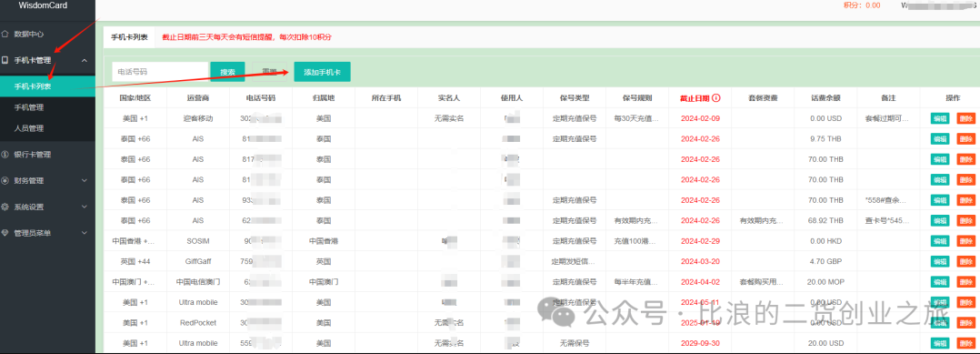This screenshot has height=354, width=980.
Task: Click the 4.70 GBP balance cell
Action: pyautogui.click(x=825, y=261)
